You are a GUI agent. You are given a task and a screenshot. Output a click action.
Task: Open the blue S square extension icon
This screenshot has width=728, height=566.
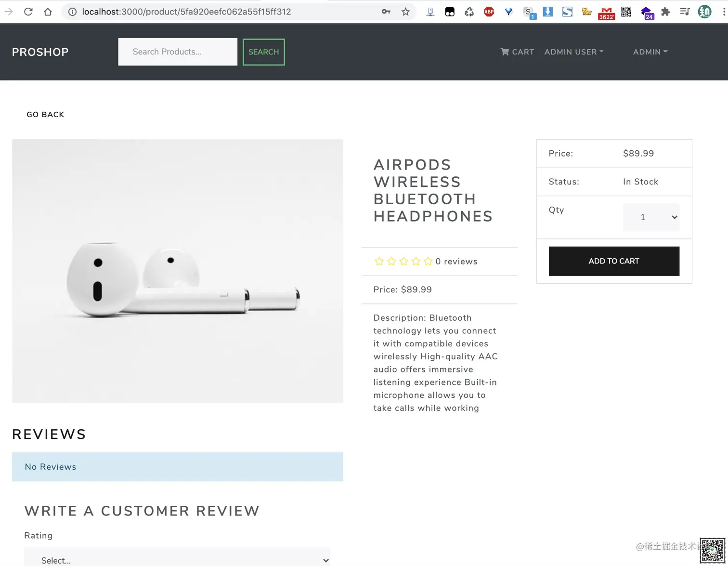point(567,12)
